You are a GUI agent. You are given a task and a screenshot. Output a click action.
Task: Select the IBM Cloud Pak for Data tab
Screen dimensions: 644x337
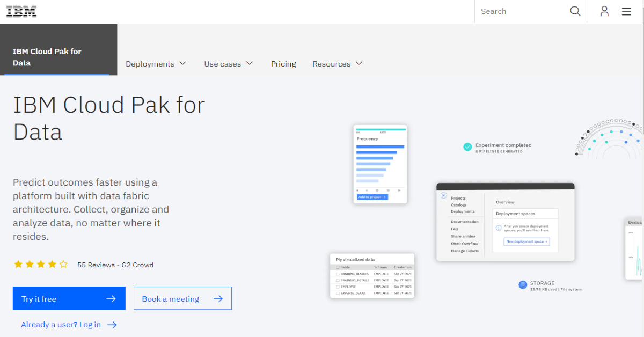(58, 50)
